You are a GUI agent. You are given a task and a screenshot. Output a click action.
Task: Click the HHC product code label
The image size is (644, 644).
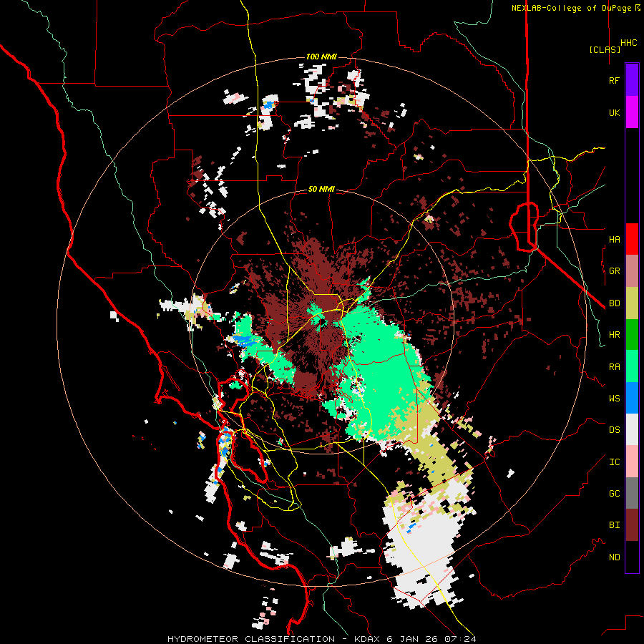point(628,43)
